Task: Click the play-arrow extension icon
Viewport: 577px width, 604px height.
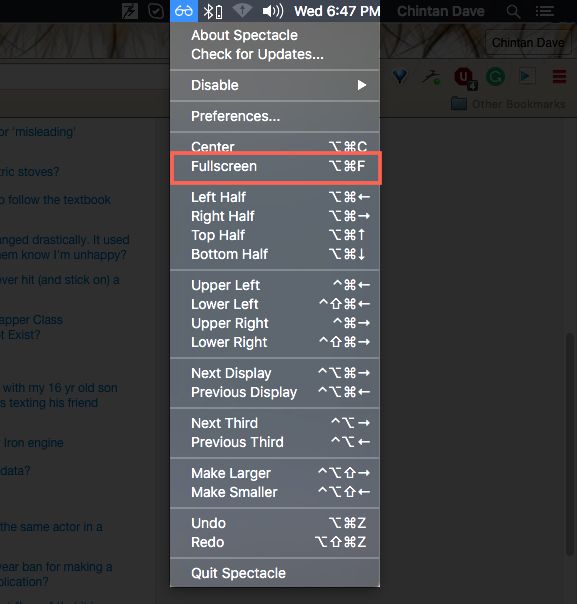Action: pyautogui.click(x=526, y=76)
